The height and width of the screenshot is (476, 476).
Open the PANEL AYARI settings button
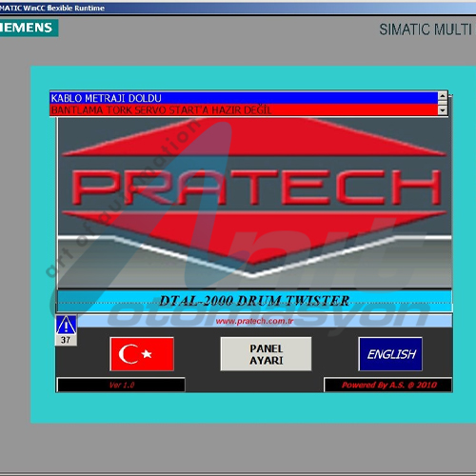tap(266, 354)
